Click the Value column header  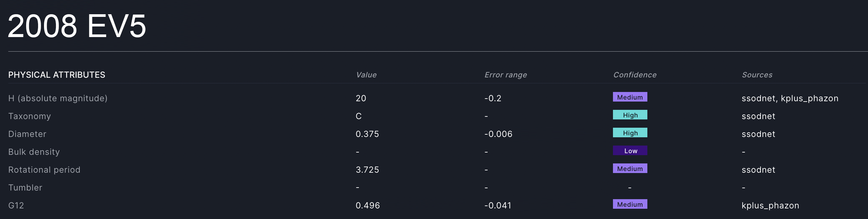[x=366, y=75]
